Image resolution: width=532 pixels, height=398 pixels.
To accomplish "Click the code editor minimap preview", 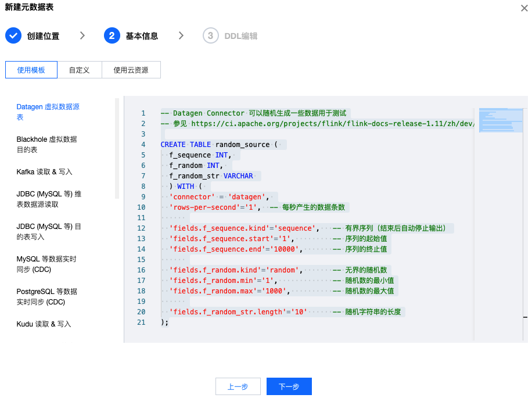I will (x=501, y=120).
